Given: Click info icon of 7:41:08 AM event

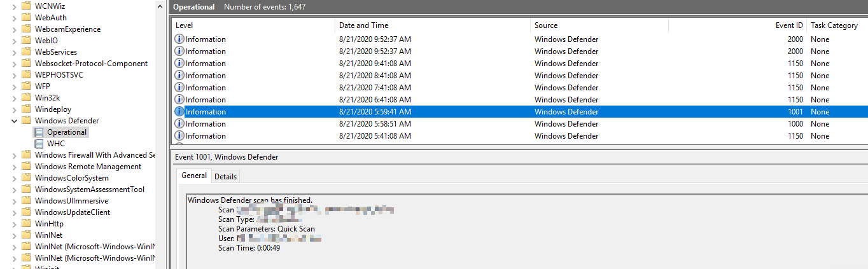Looking at the screenshot, I should (x=179, y=88).
